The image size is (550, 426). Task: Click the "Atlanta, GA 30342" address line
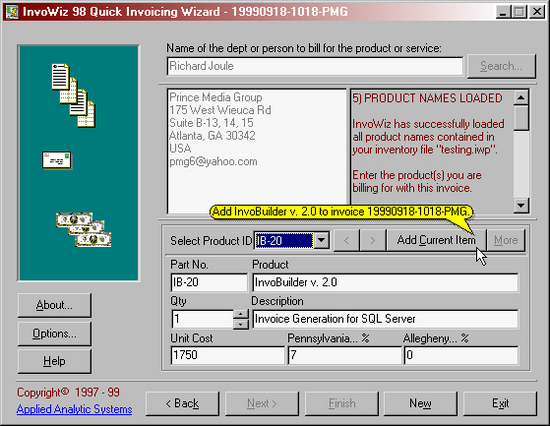(x=212, y=135)
